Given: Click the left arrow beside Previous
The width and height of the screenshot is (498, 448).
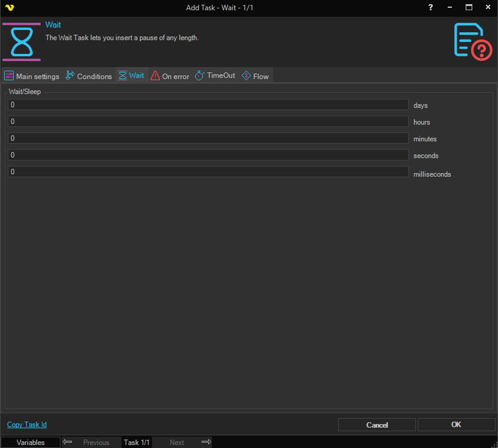Looking at the screenshot, I should 68,442.
